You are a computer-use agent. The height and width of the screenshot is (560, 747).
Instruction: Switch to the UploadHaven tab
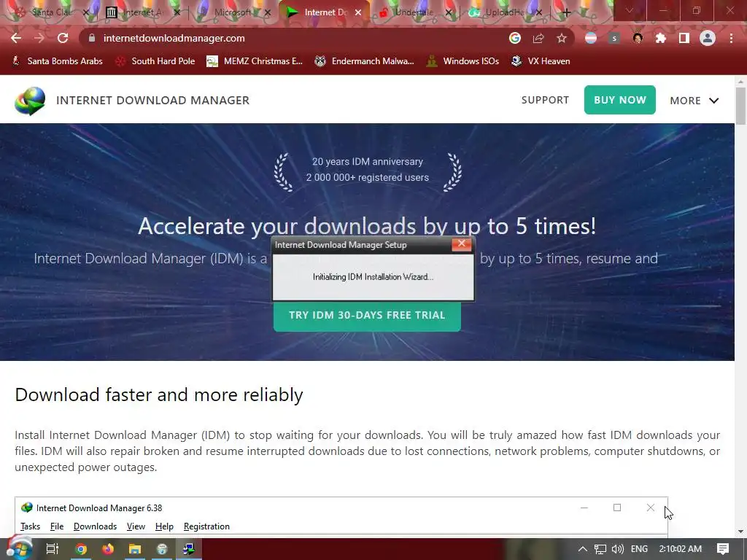coord(504,12)
